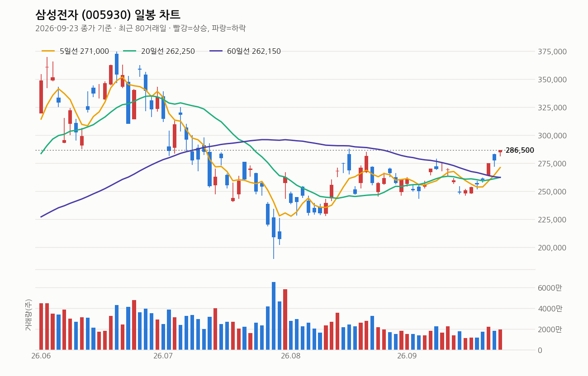Click the "250,000" price axis label
This screenshot has width=588, height=376.
[x=552, y=192]
